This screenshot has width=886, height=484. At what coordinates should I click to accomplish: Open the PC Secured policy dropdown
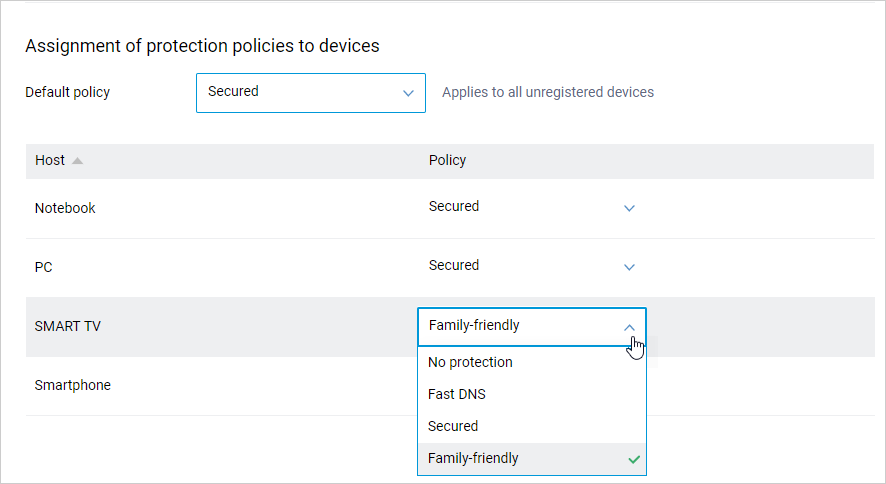coord(520,266)
